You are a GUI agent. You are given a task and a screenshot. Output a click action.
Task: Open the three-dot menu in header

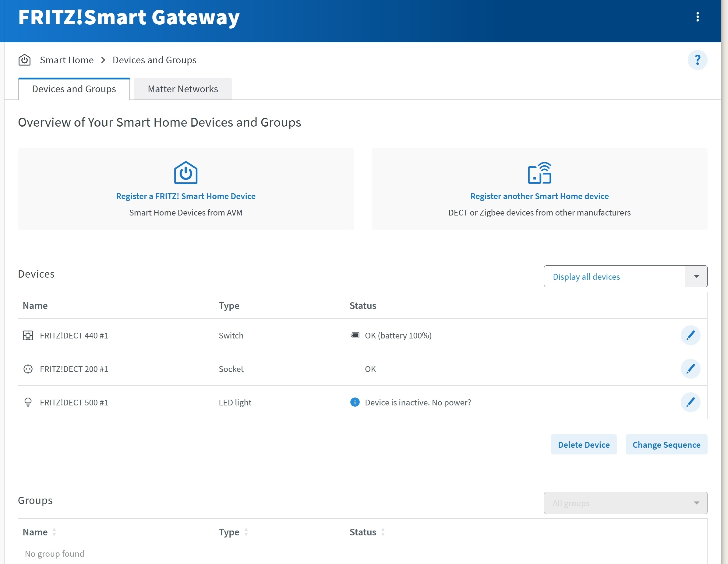pyautogui.click(x=697, y=17)
